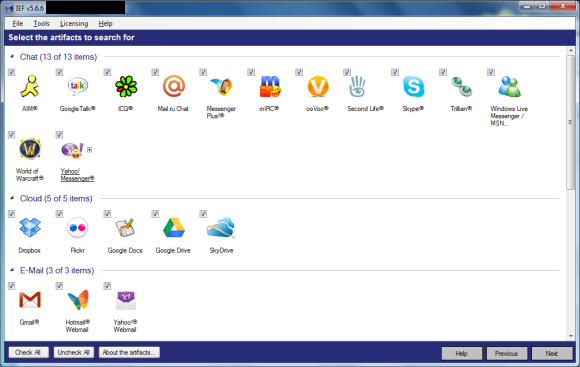The width and height of the screenshot is (580, 367).
Task: Click the Google Drive triangle icon
Action: [173, 228]
